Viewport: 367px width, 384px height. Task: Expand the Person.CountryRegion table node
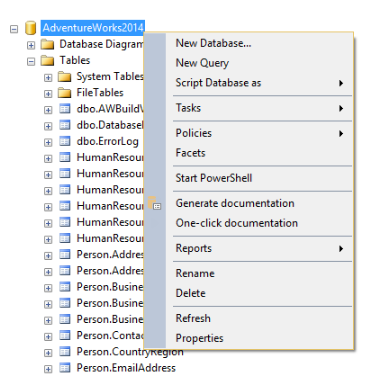point(48,353)
